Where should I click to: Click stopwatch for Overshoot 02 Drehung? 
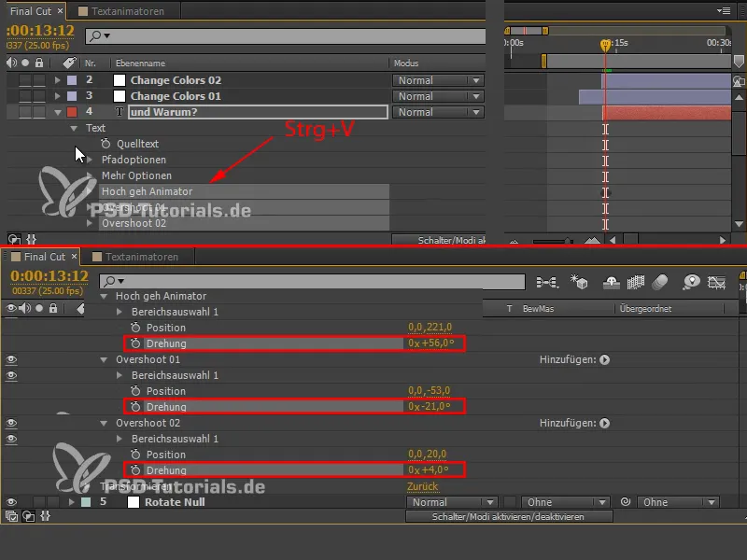point(135,470)
